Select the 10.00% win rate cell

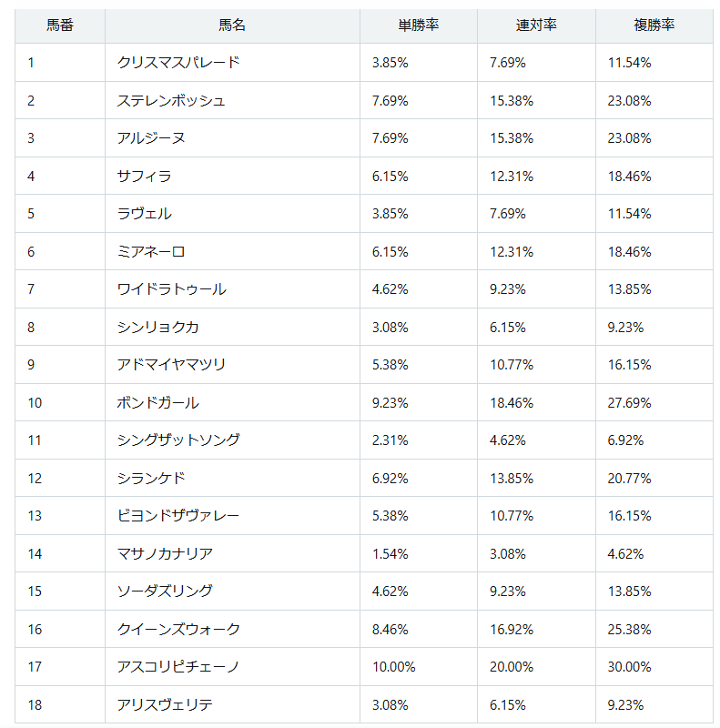(x=419, y=667)
